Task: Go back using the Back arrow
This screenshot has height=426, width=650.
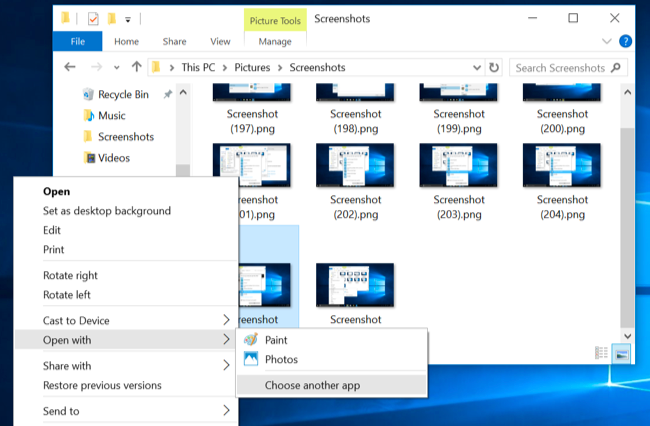Action: 70,68
